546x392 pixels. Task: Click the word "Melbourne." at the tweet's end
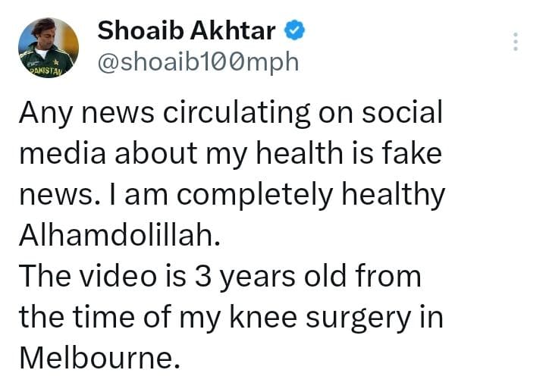pyautogui.click(x=99, y=357)
